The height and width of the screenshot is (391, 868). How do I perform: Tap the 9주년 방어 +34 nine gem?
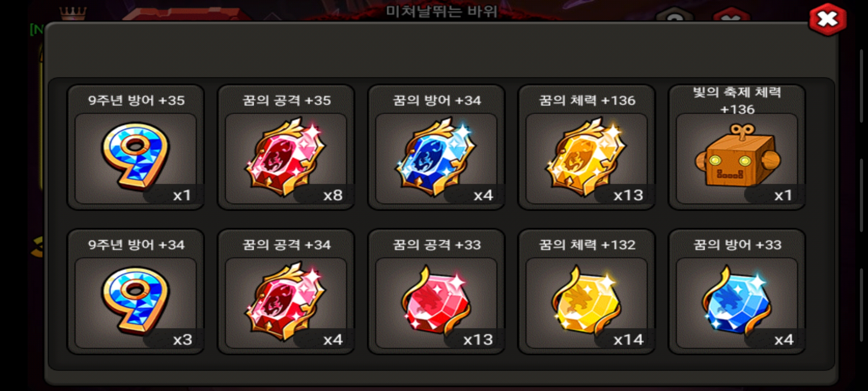click(136, 300)
